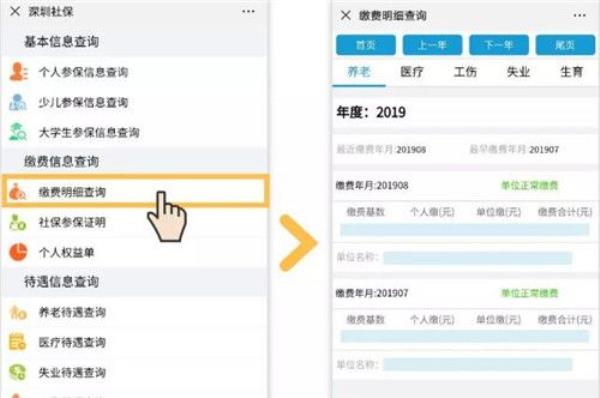
Task: Click the 少儿参保信息查询 child icon
Action: (x=18, y=102)
